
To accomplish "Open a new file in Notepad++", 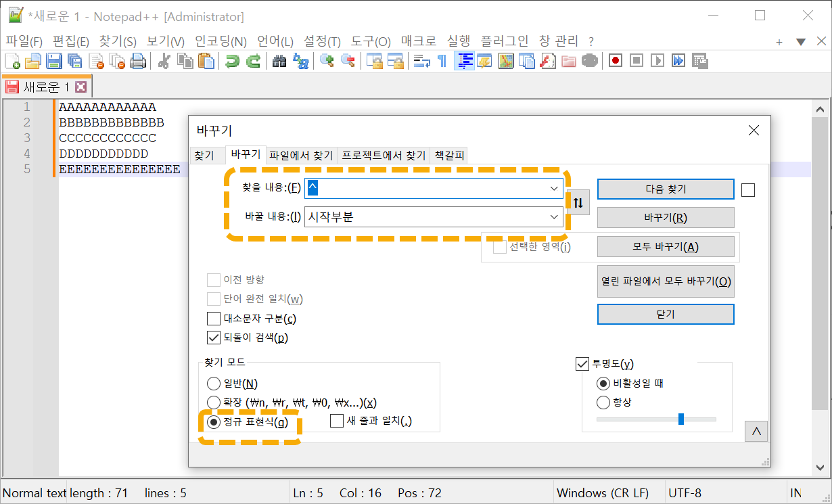I will click(12, 60).
